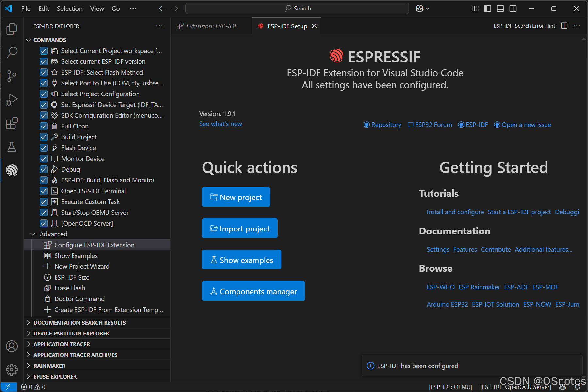This screenshot has height=392, width=588.
Task: Open the Run and Debug view
Action: (12, 100)
